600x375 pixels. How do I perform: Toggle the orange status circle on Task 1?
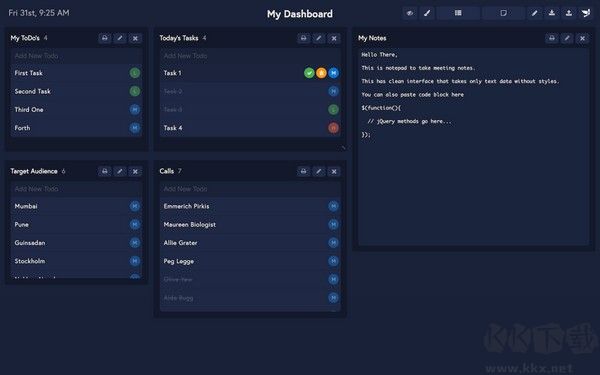(x=321, y=73)
